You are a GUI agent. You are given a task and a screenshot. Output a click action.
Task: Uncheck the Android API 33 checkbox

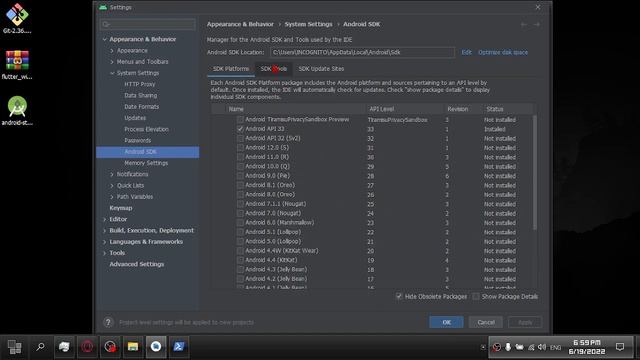(x=240, y=129)
